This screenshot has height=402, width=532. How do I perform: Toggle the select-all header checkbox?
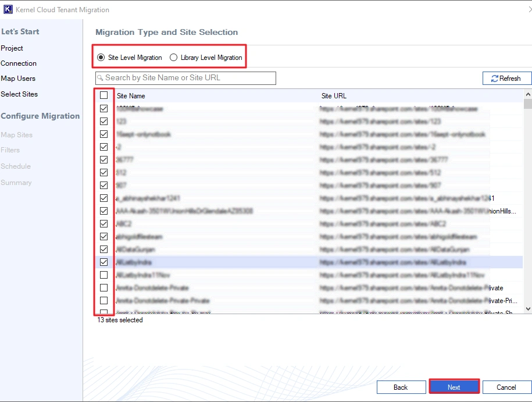103,95
